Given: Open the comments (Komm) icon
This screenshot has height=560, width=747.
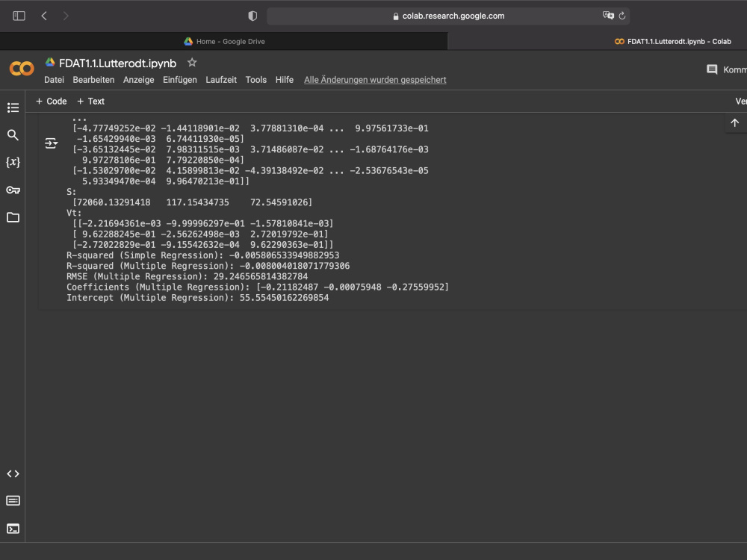Looking at the screenshot, I should coord(712,70).
